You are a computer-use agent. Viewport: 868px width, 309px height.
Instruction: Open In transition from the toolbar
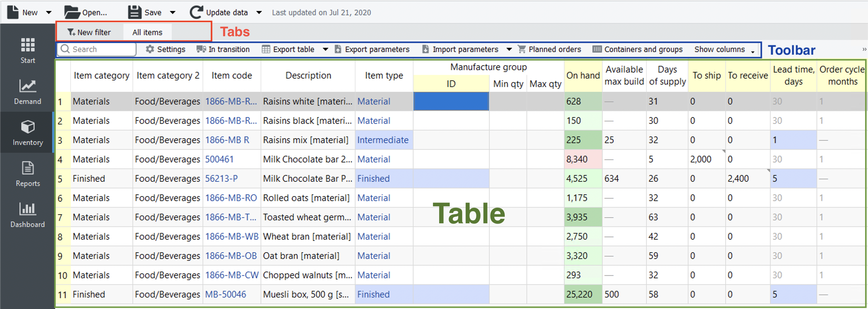pyautogui.click(x=223, y=49)
